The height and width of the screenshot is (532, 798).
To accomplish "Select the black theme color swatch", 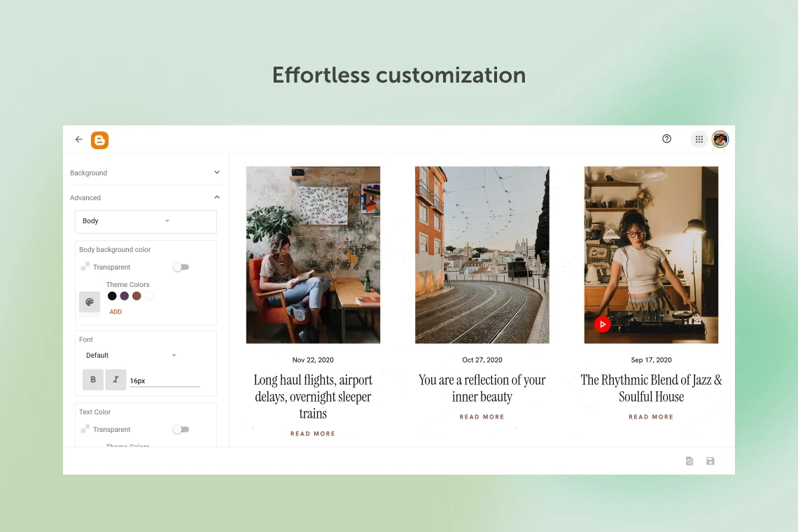I will 112,296.
